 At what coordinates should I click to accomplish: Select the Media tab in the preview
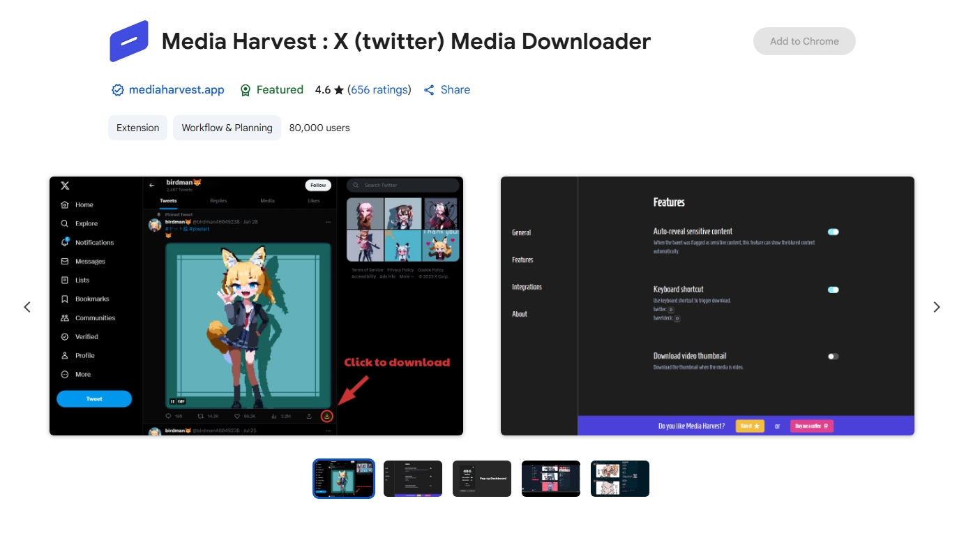click(267, 201)
